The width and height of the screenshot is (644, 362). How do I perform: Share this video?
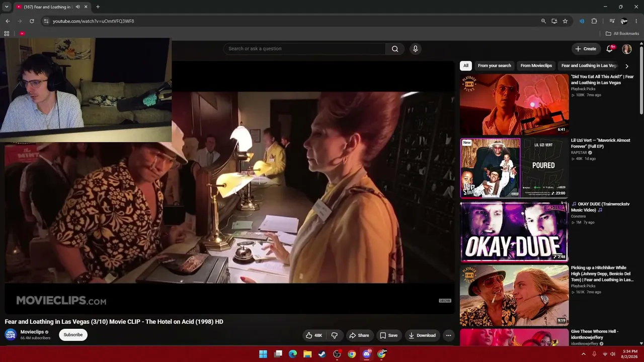pos(359,335)
